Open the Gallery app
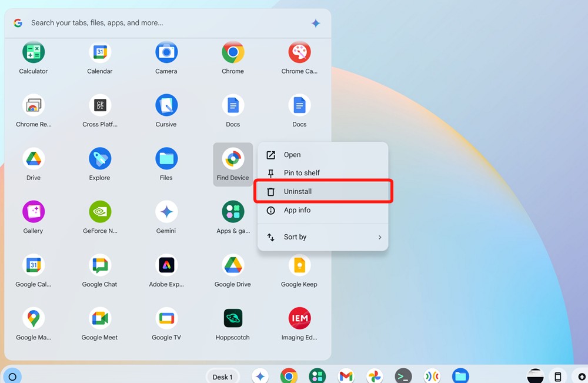Image resolution: width=588 pixels, height=383 pixels. coord(34,212)
